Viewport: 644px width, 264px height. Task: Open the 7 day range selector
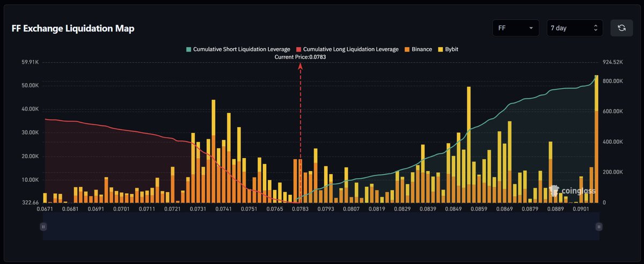(x=574, y=28)
